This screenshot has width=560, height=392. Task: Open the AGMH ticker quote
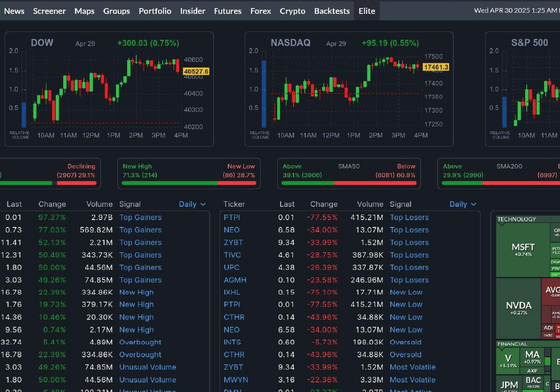coord(235,280)
